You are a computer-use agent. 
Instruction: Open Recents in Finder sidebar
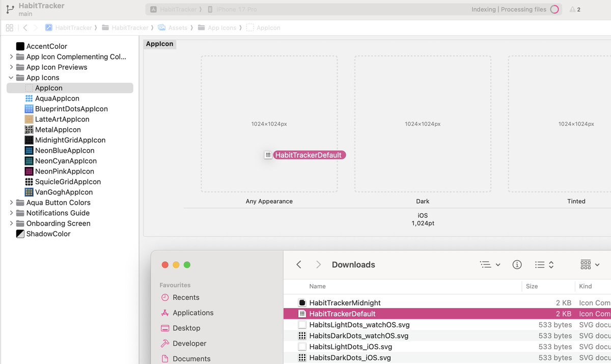(x=180, y=297)
